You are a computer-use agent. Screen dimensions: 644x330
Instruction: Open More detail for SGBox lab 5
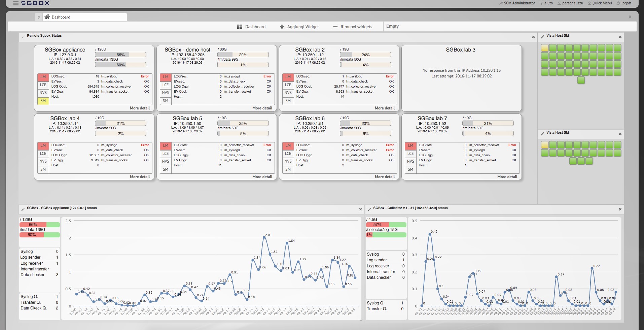(x=262, y=177)
